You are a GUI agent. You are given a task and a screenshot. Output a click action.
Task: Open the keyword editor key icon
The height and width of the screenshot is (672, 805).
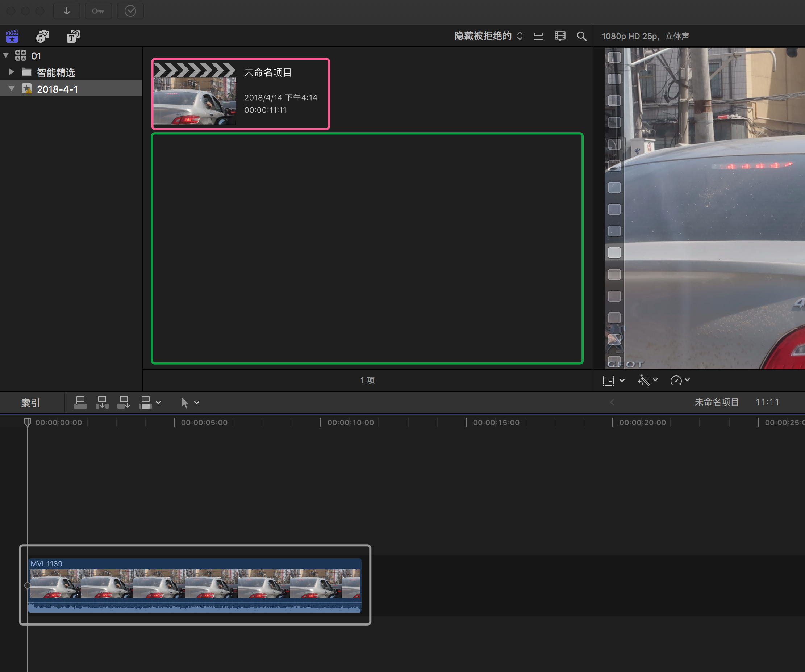coord(98,11)
